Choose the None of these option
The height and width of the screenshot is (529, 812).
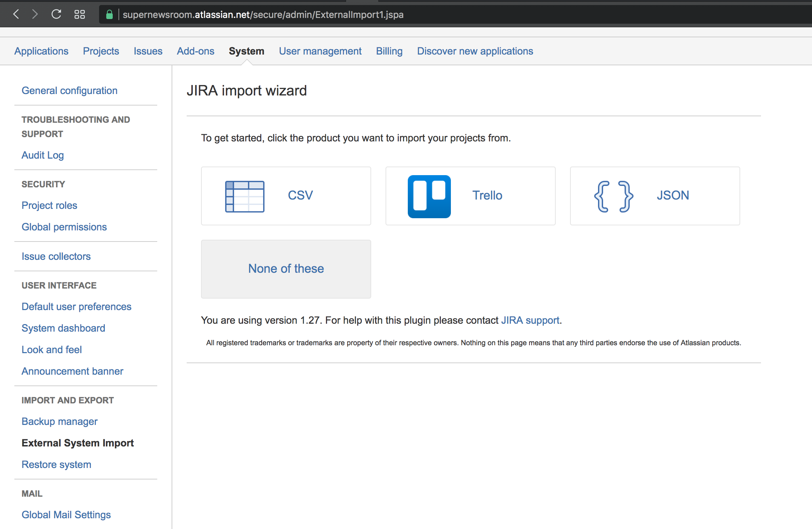286,269
